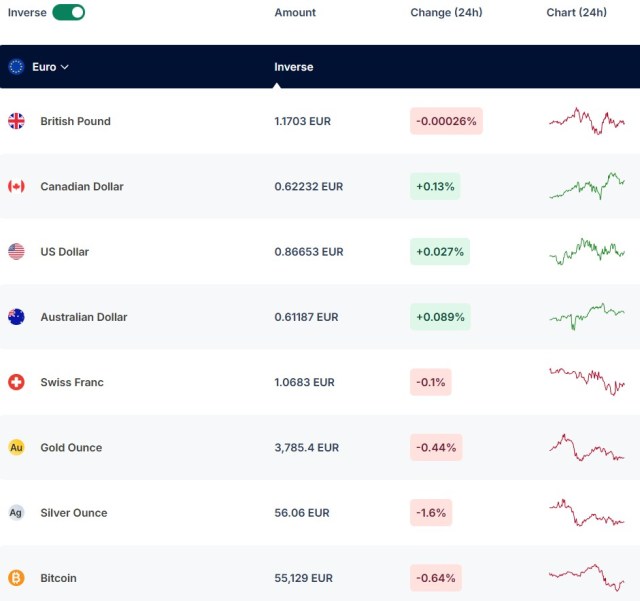Click the Bitcoin logo icon
The image size is (640, 601).
tap(16, 578)
